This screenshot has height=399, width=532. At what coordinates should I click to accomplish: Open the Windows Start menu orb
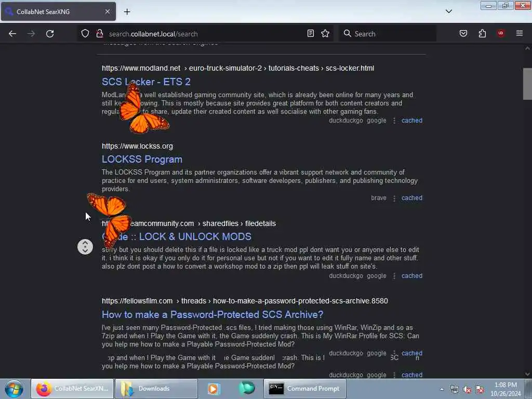(14, 389)
